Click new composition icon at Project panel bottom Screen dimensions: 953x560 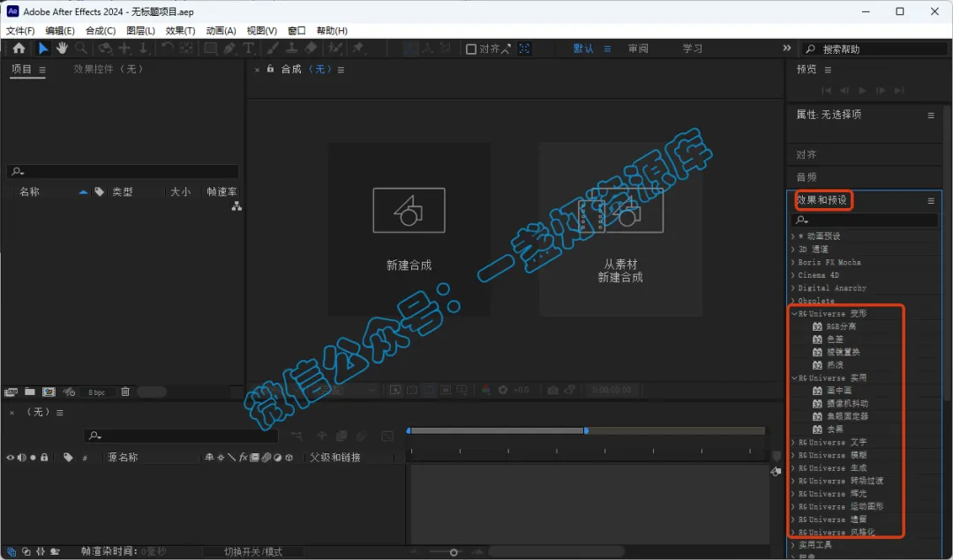tap(49, 392)
